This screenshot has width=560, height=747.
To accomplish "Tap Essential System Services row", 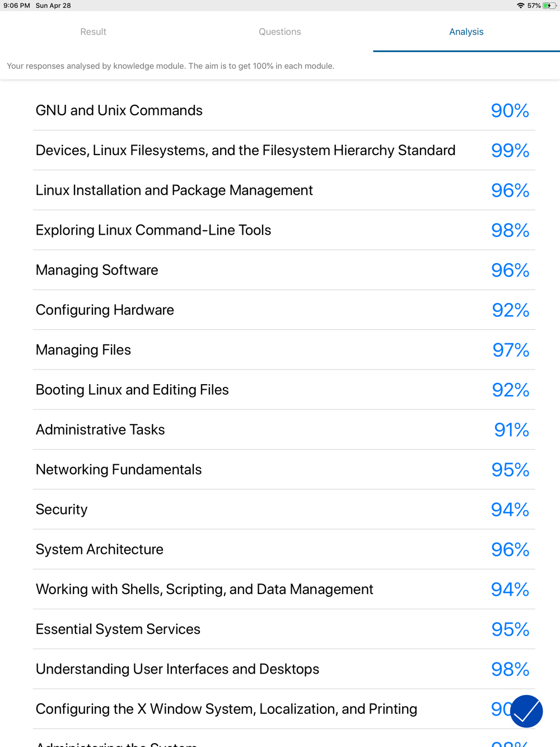I will pyautogui.click(x=284, y=629).
